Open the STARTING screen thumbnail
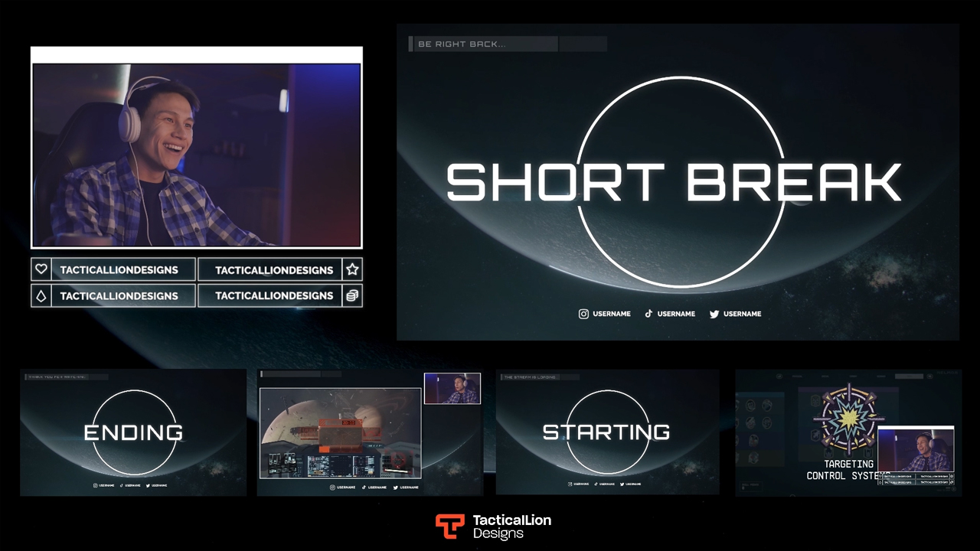 coord(608,432)
